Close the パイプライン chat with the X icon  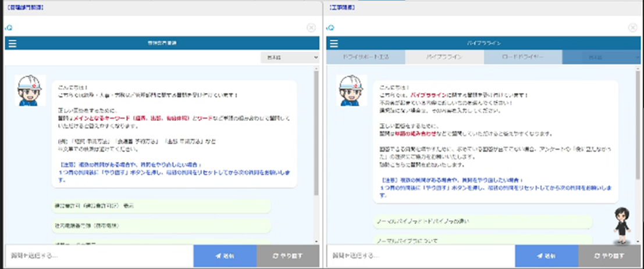point(633,27)
